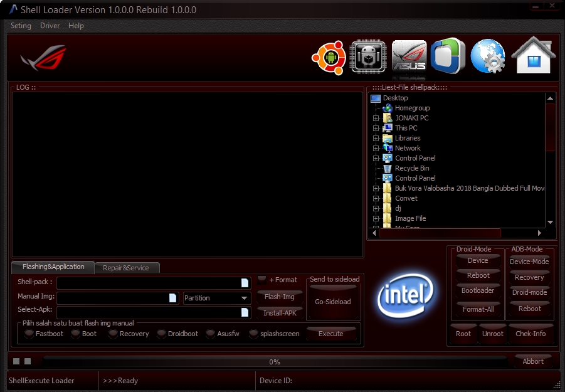The image size is (565, 392).
Task: Expand the Network tree node
Action: pos(376,149)
